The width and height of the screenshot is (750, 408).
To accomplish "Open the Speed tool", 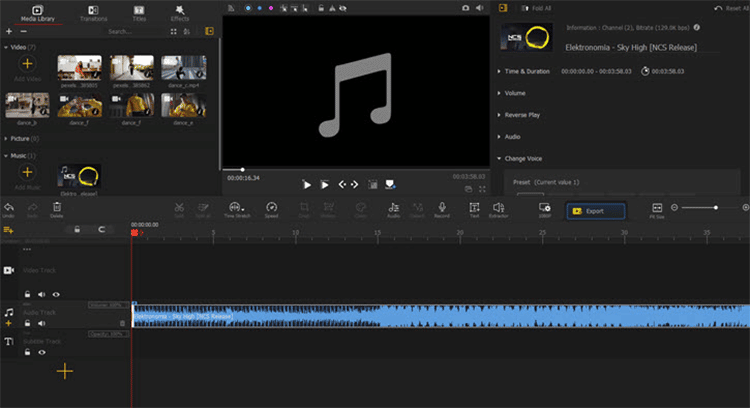I will [x=271, y=207].
